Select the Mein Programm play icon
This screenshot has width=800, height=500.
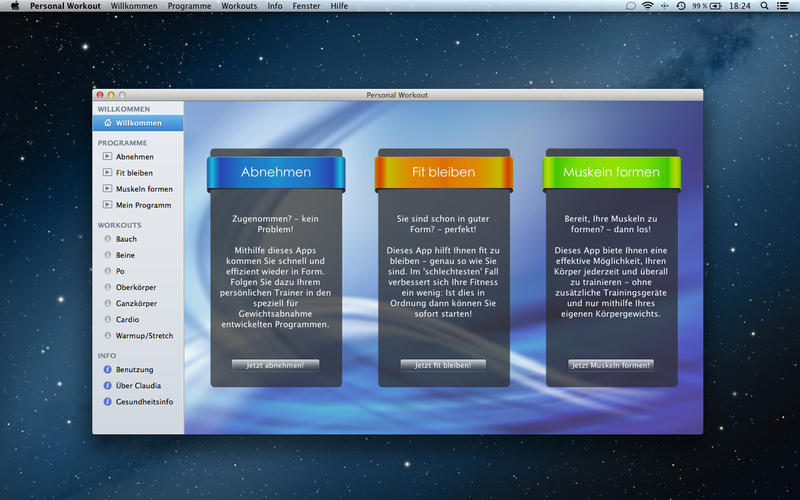pyautogui.click(x=107, y=205)
